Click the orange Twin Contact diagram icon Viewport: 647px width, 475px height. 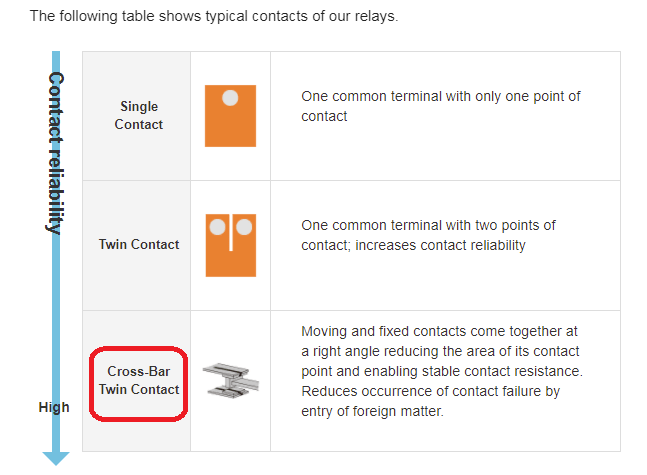point(231,245)
